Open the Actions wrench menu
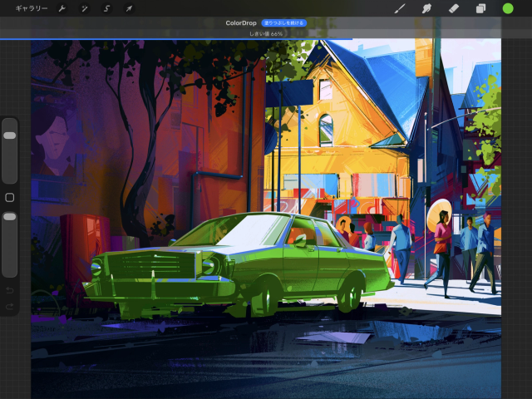The image size is (532, 399). 62,8
